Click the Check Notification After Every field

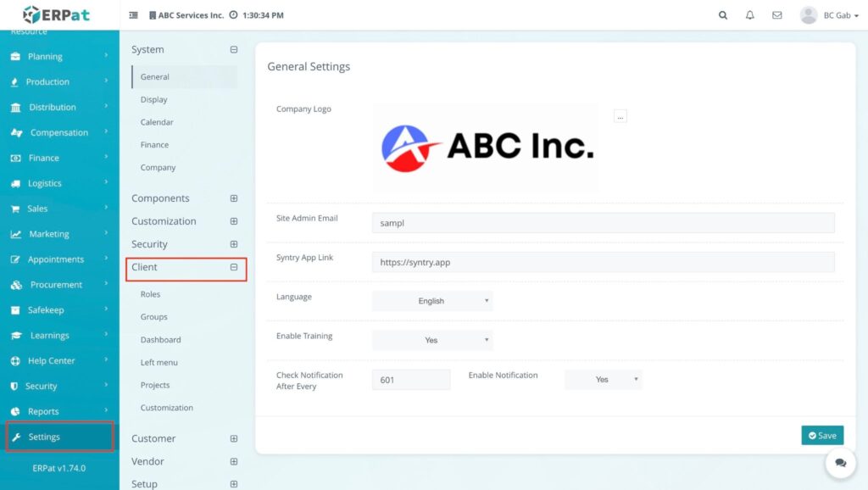tap(411, 379)
